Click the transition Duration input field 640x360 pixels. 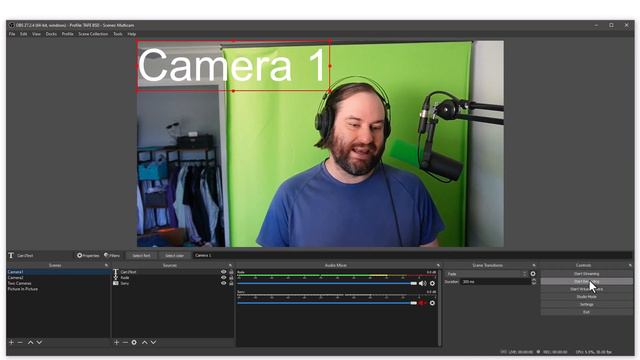pyautogui.click(x=495, y=282)
